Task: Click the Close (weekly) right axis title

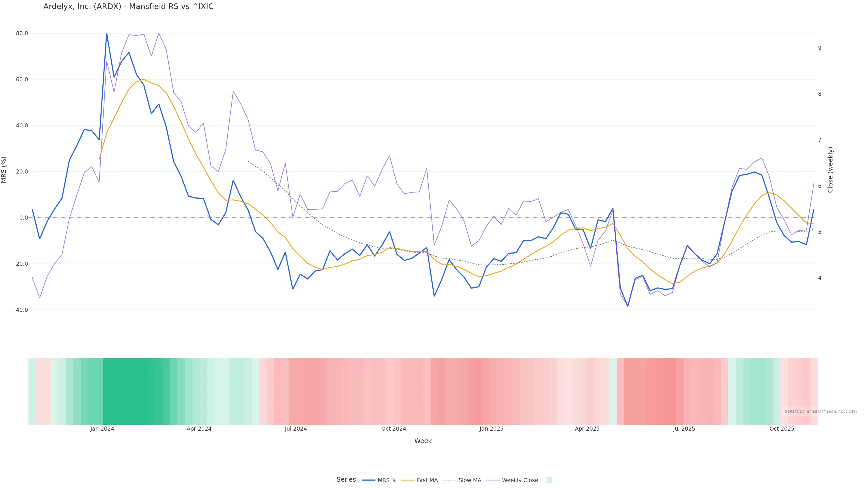Action: click(x=830, y=170)
